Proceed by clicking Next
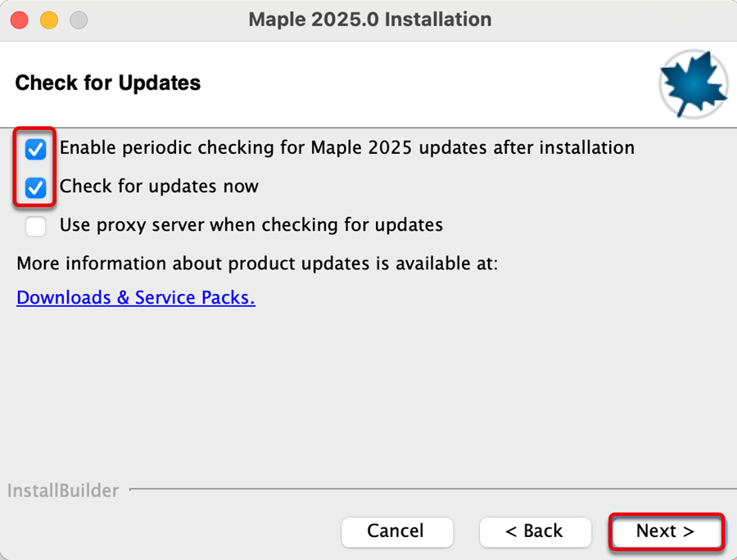Screen dimensions: 737x560 (666, 532)
